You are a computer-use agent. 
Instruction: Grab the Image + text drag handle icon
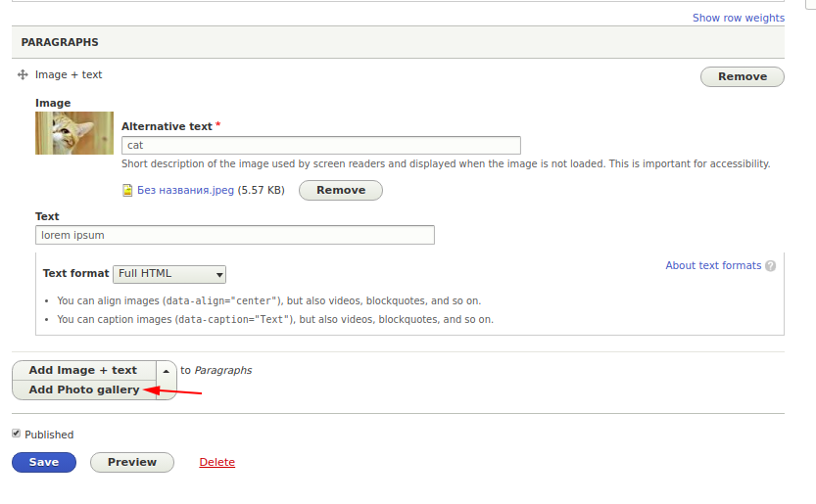[23, 75]
